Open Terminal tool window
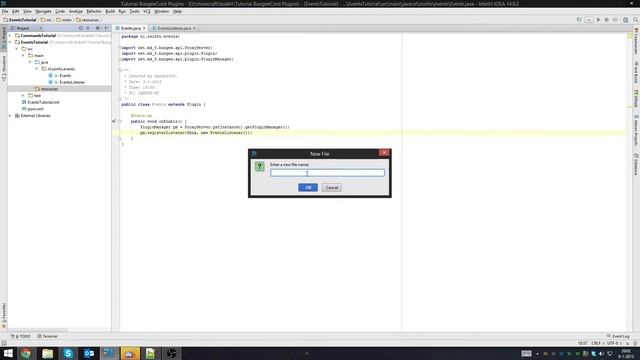 [47, 336]
